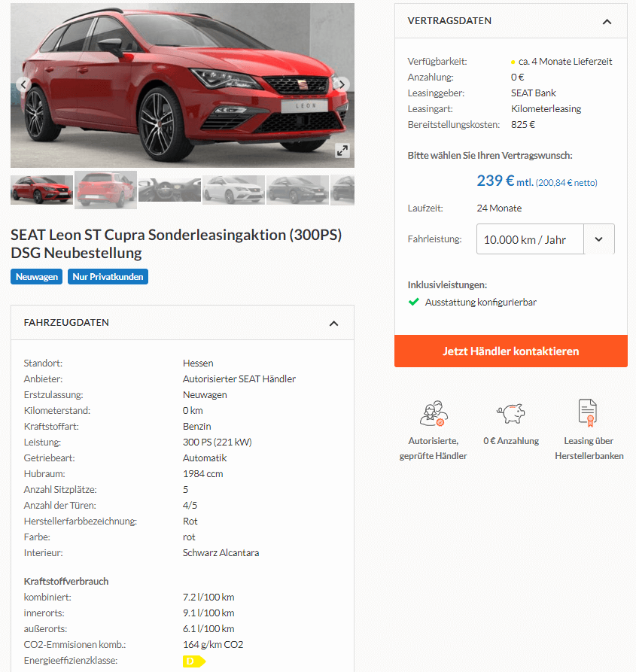The image size is (636, 672).
Task: Select the white car thumbnail
Action: pos(233,190)
